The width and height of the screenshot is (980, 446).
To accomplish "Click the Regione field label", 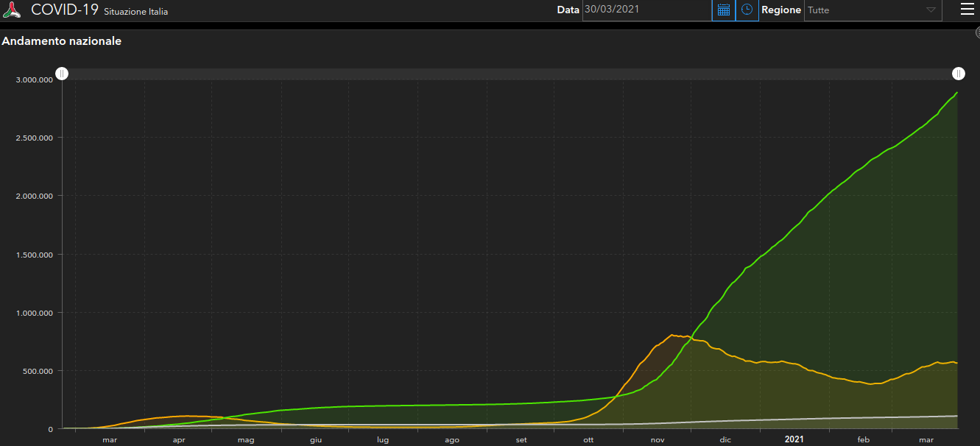I will click(781, 10).
